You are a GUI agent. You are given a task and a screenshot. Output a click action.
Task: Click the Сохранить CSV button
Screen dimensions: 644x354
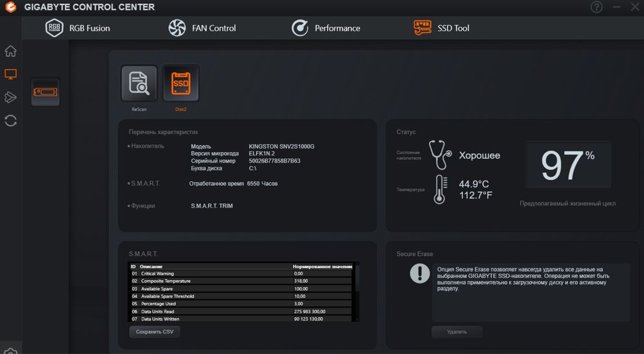(155, 332)
